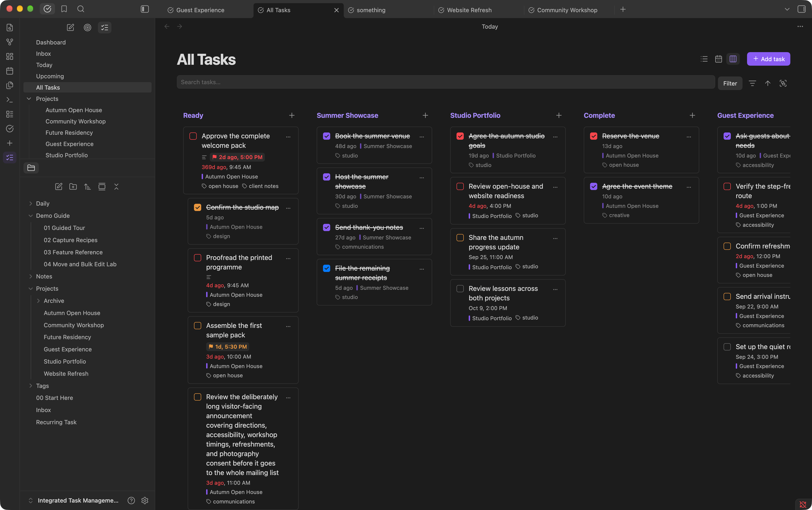Screen dimensions: 812x510
Task: Click the Studio Portfolio column heading
Action: [475, 115]
